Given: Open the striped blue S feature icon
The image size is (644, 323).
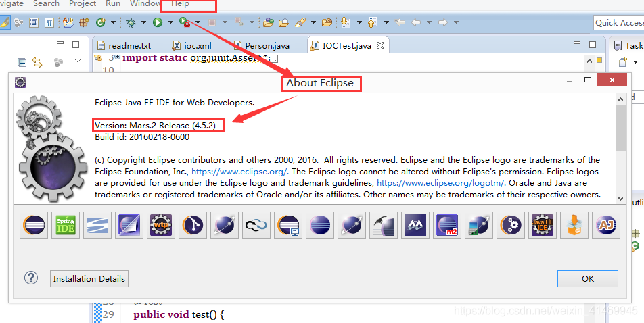Looking at the screenshot, I should 97,225.
